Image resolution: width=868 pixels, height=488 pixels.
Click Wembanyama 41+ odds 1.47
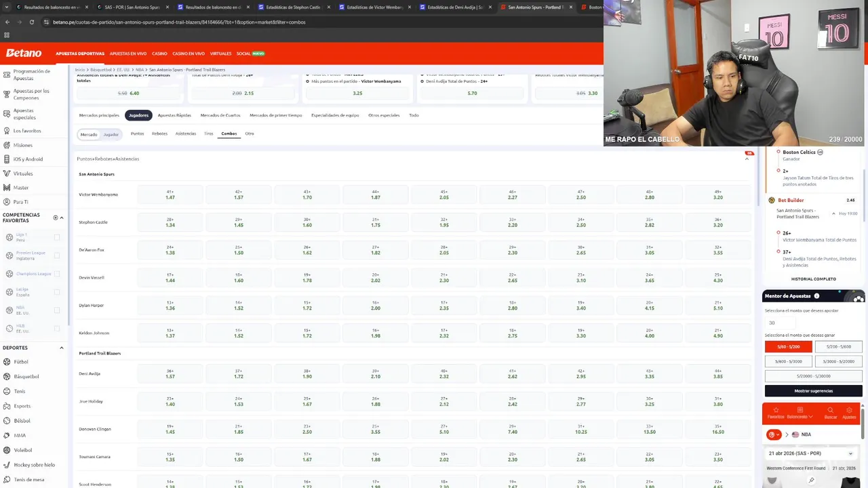(x=170, y=195)
